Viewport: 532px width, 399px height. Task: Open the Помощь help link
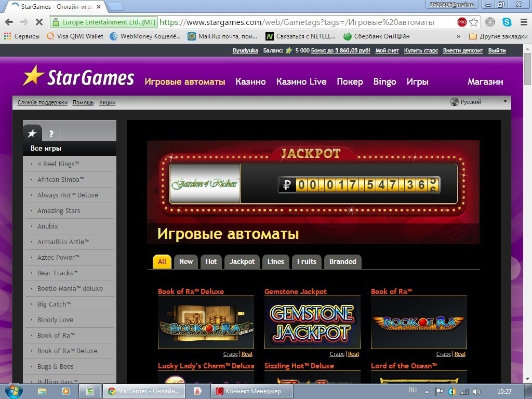pos(83,102)
